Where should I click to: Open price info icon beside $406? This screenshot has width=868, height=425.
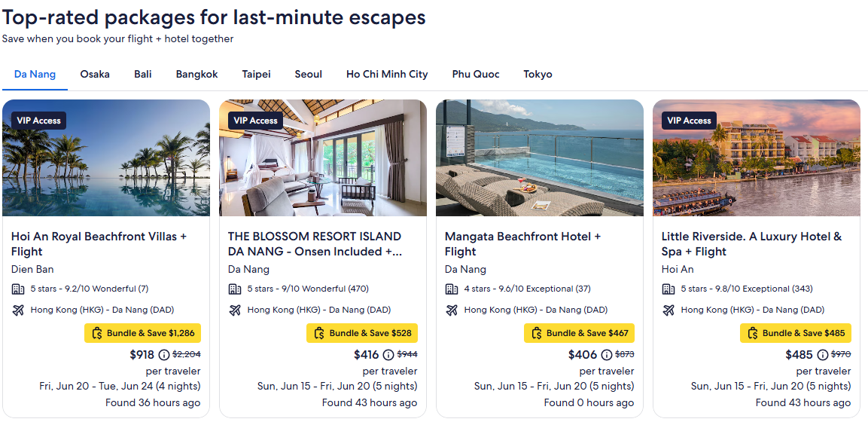[x=606, y=355]
